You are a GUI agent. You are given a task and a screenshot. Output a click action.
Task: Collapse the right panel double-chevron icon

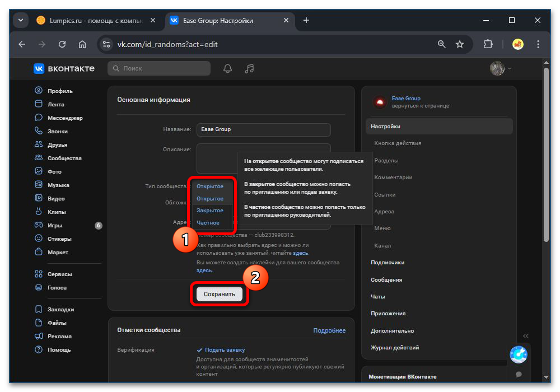pos(525,336)
